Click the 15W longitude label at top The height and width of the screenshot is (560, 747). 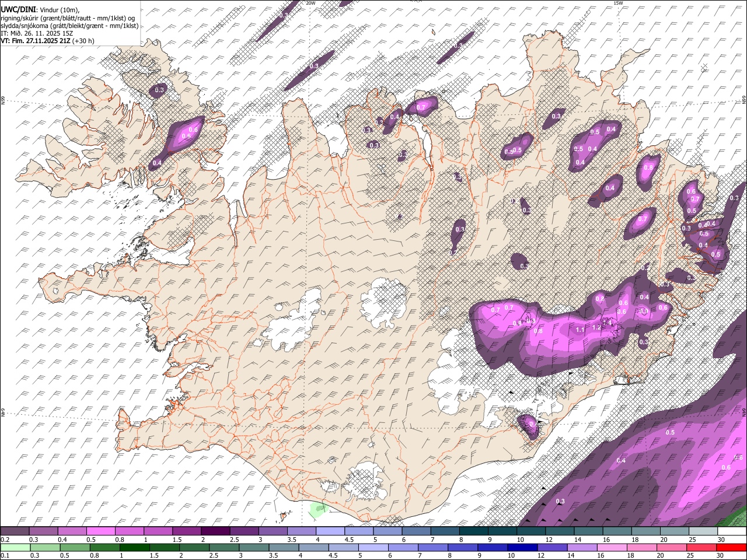tap(618, 3)
